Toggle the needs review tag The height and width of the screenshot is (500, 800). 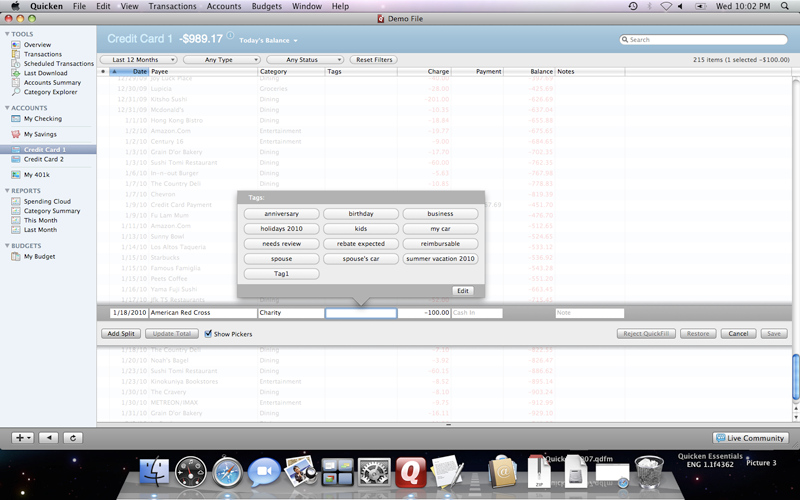coord(282,243)
